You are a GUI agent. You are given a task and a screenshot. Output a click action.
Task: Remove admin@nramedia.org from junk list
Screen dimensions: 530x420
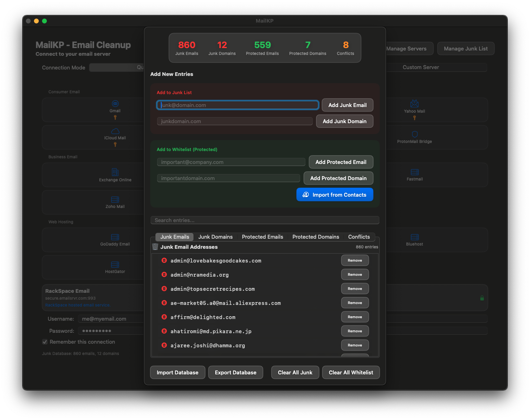coord(355,275)
